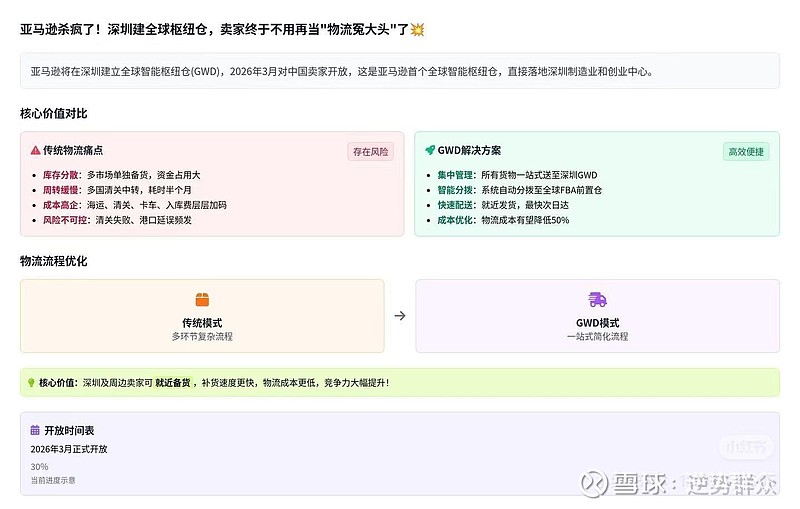800x509 pixels.
Task: Click the 开放时间表 heading
Action: (x=69, y=430)
